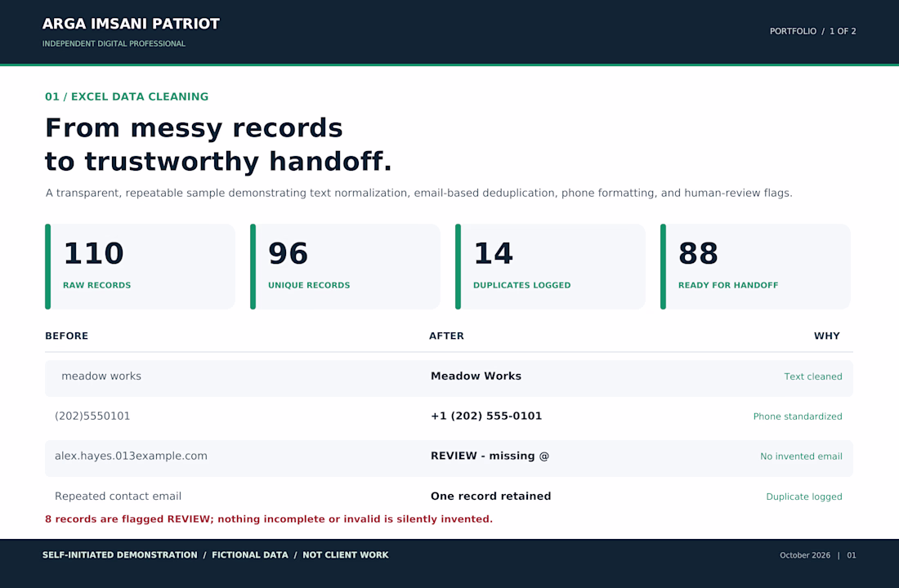The image size is (899, 588).
Task: Click the 'Meadow Works' cleaned value
Action: pyautogui.click(x=476, y=376)
